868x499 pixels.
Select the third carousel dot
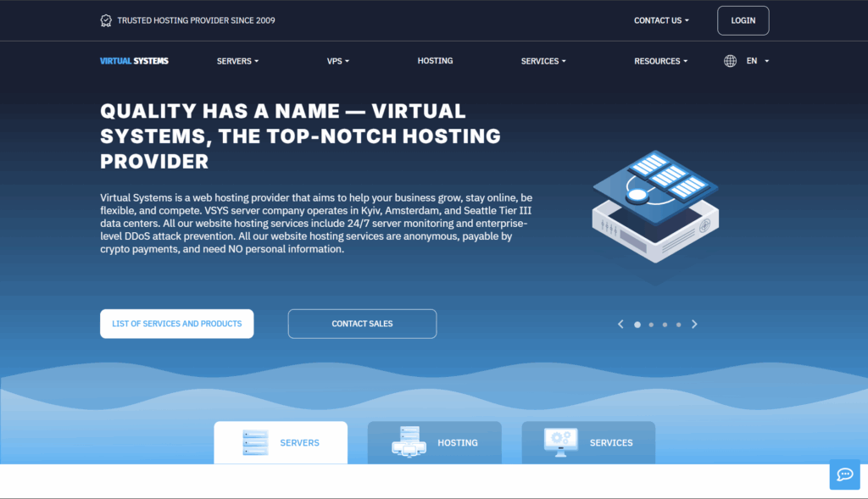point(665,324)
